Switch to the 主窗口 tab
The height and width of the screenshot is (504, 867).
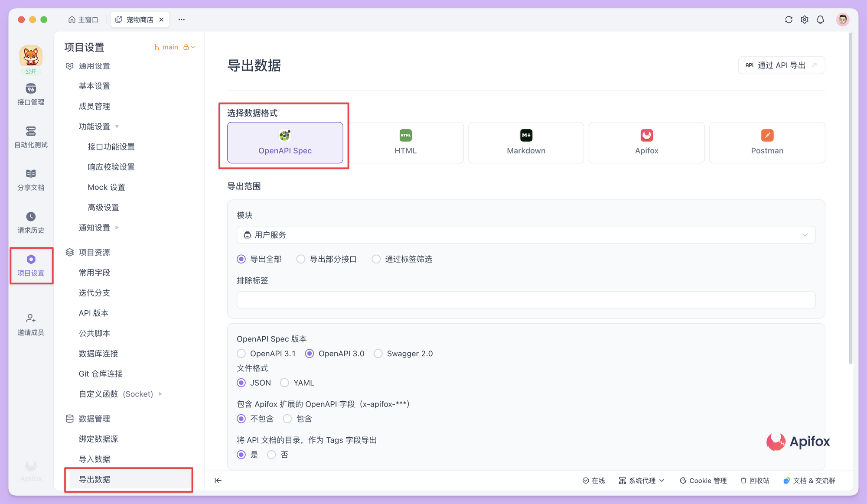point(83,19)
